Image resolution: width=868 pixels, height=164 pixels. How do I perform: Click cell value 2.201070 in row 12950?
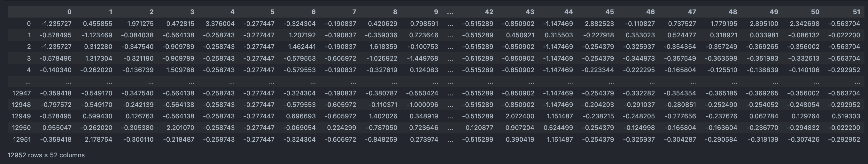pyautogui.click(x=178, y=128)
